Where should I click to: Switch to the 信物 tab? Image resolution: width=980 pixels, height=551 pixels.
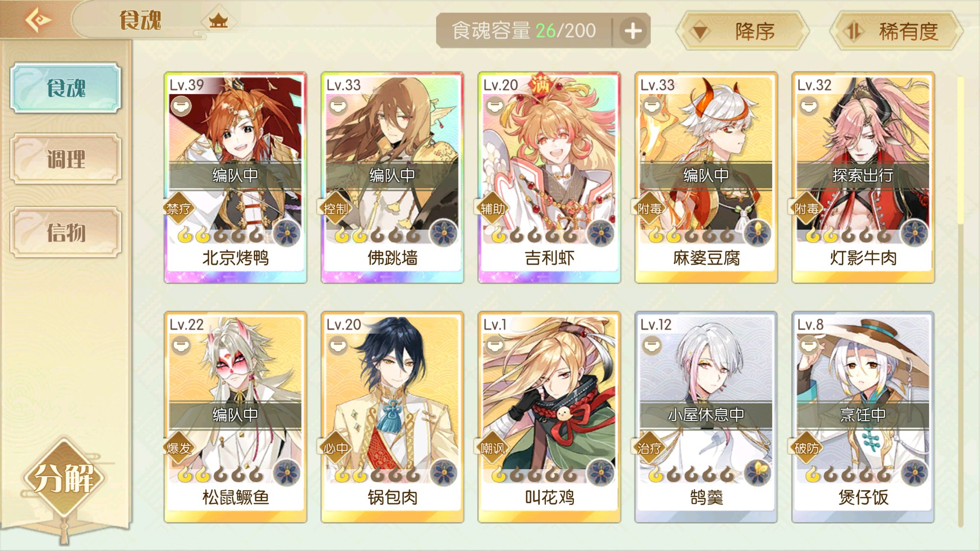click(x=66, y=232)
